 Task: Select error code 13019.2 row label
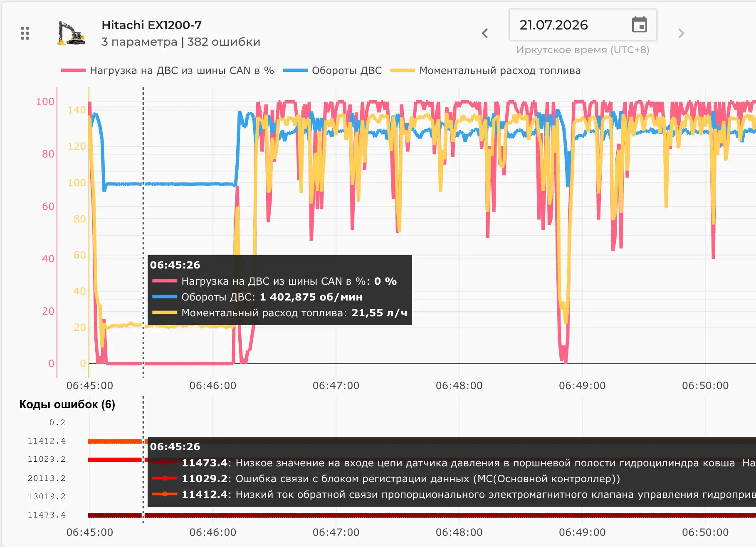[x=47, y=497]
